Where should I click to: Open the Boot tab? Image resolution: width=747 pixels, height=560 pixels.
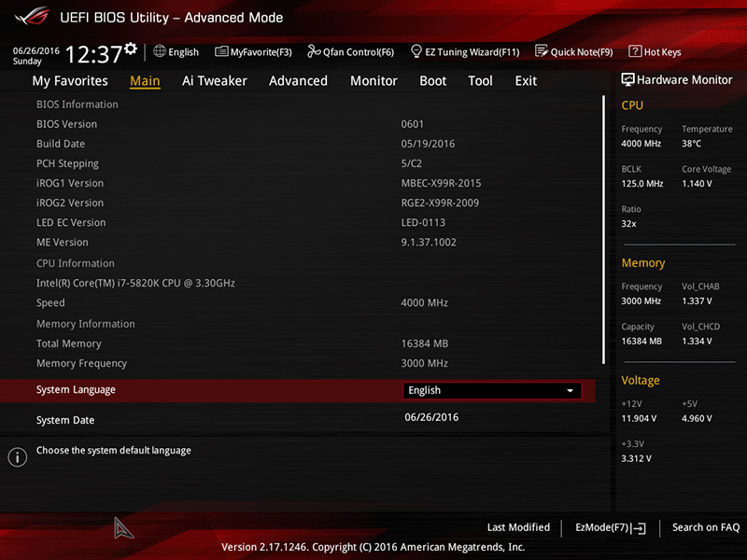(x=433, y=81)
